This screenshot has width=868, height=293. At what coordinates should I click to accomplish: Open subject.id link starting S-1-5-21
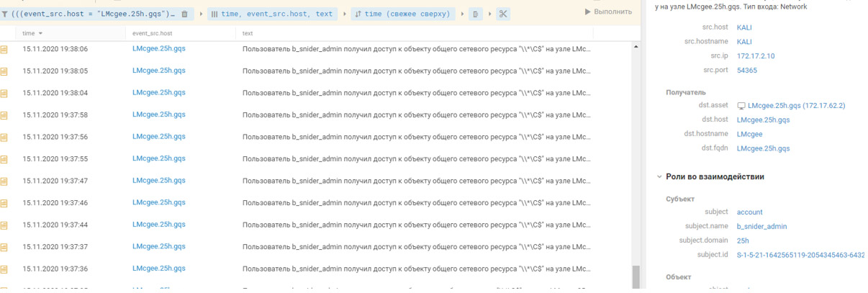(800, 256)
